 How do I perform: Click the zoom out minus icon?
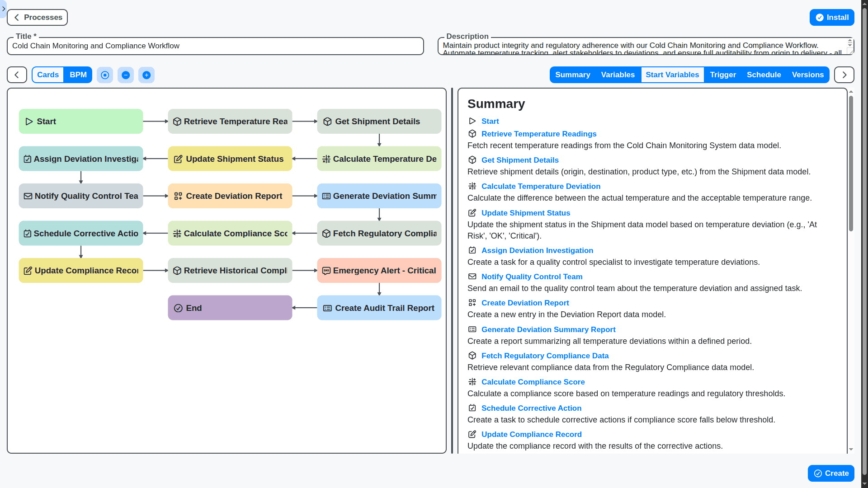point(126,75)
